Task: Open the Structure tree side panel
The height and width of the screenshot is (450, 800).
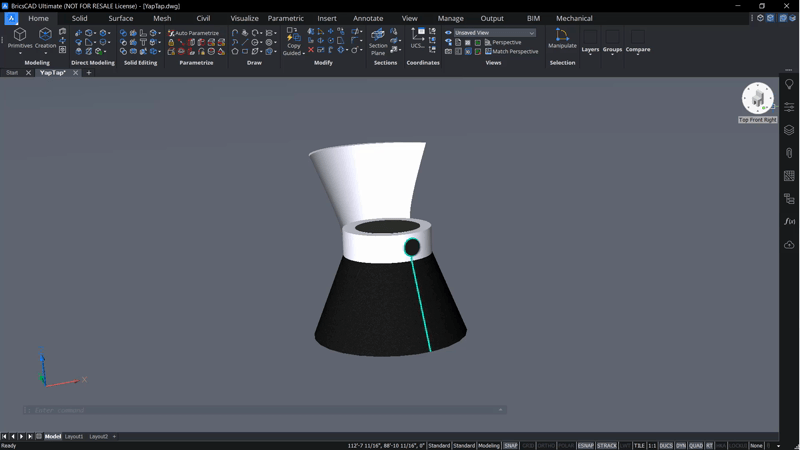Action: click(x=789, y=198)
